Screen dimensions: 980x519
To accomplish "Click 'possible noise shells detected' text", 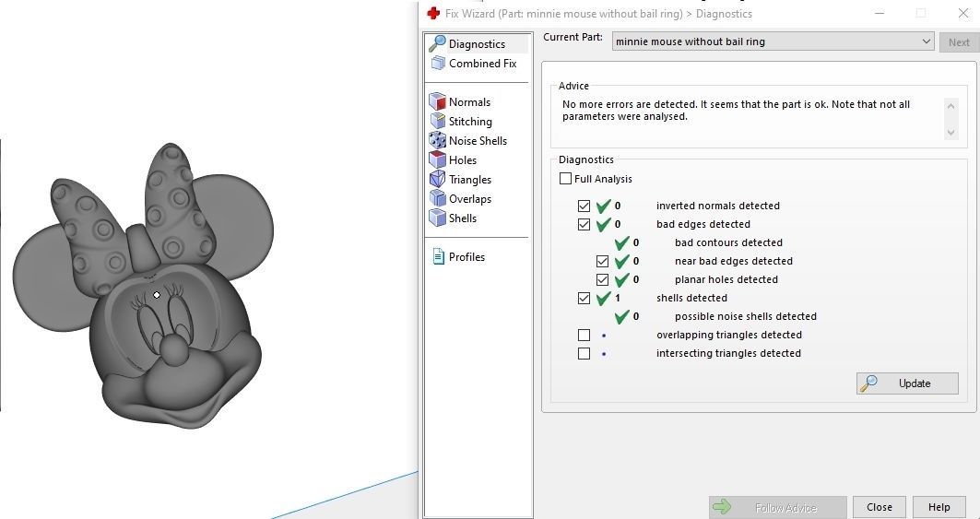I will [x=746, y=316].
